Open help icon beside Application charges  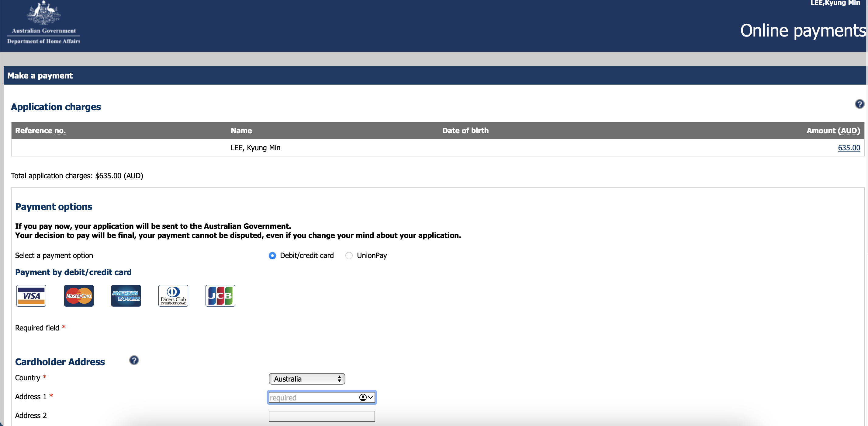[859, 104]
